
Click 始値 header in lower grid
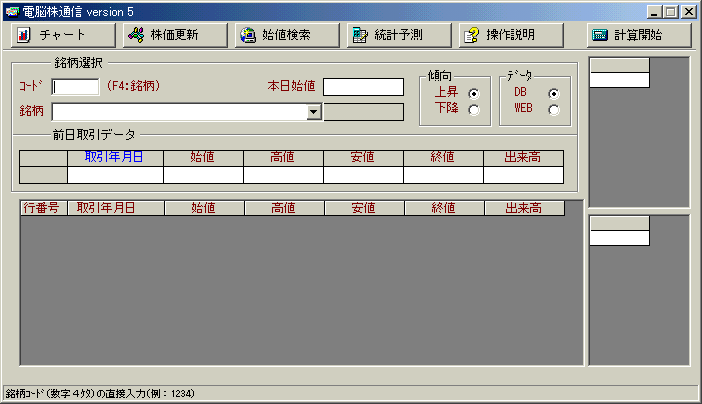[x=204, y=208]
